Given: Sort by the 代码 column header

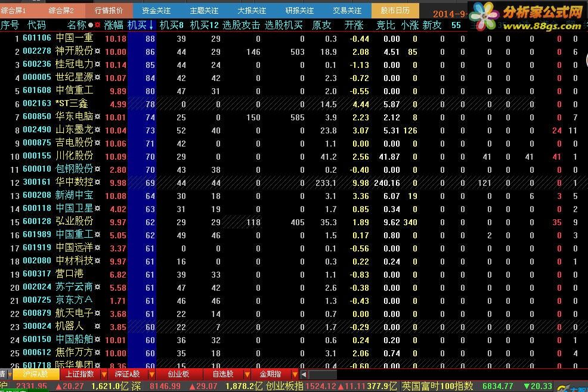Looking at the screenshot, I should point(37,25).
